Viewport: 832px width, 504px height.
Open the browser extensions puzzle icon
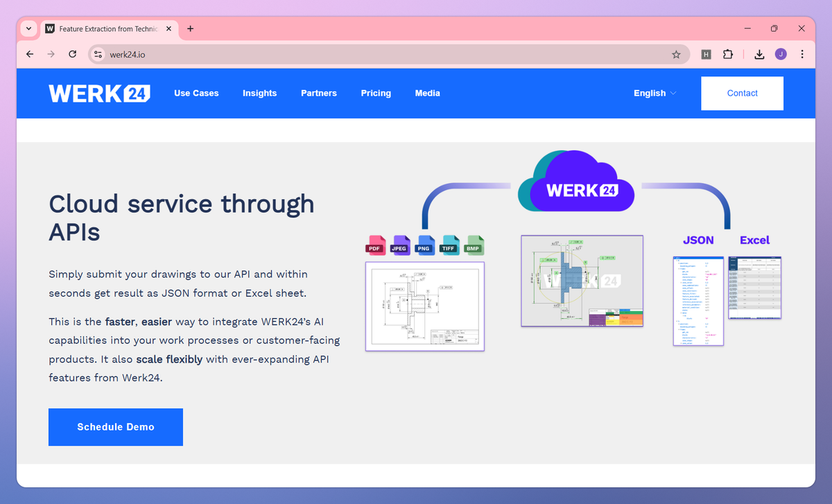tap(727, 54)
